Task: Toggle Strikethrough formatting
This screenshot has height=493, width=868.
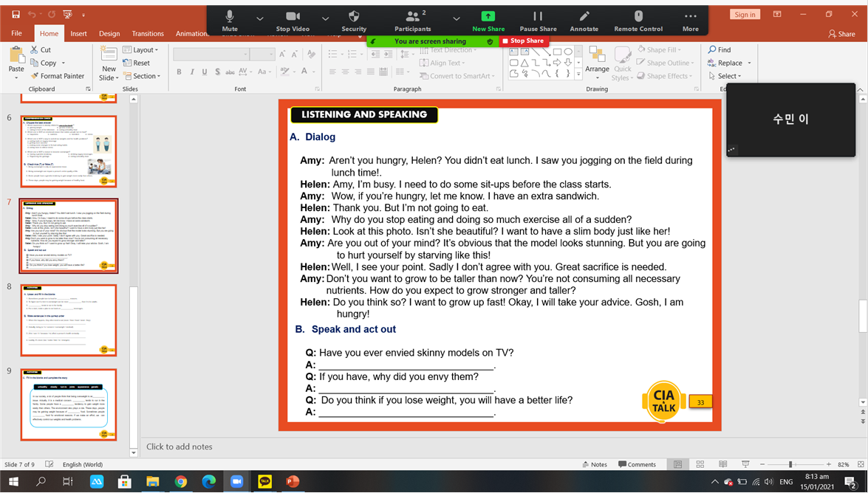Action: tap(230, 72)
